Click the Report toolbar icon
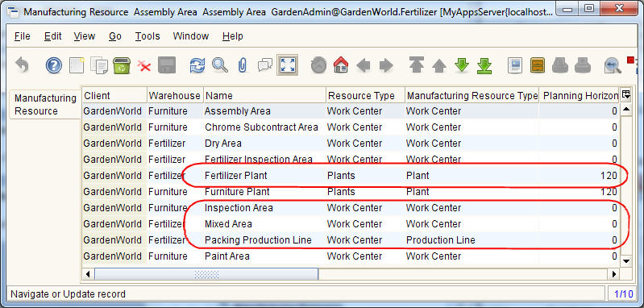The height and width of the screenshot is (308, 644). [514, 65]
